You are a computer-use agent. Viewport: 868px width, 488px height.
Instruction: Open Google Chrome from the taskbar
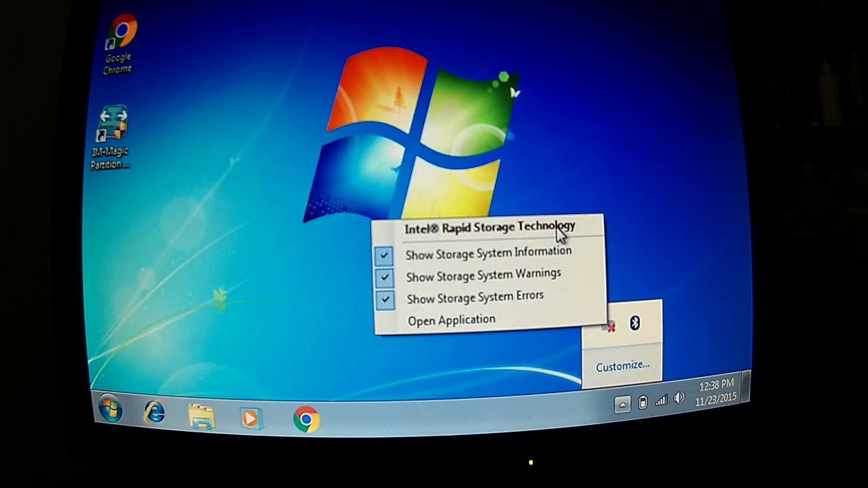point(307,420)
